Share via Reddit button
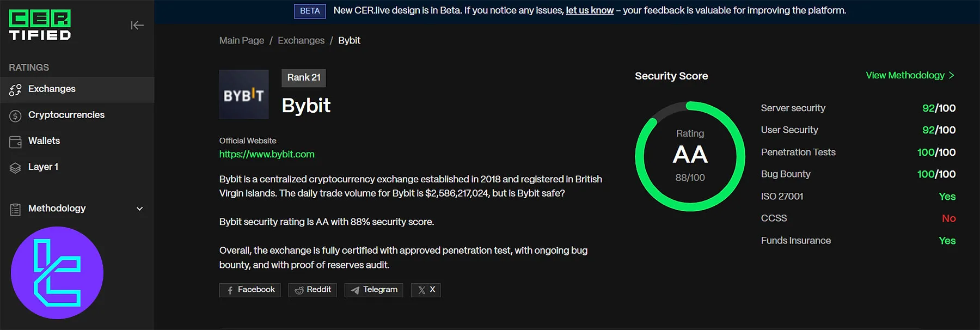The width and height of the screenshot is (980, 330). [x=313, y=290]
